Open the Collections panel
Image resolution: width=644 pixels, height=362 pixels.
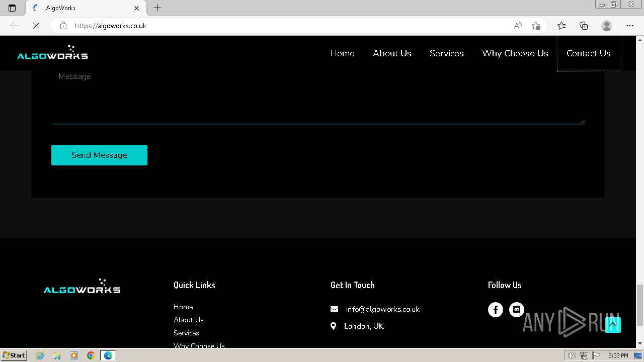(584, 26)
